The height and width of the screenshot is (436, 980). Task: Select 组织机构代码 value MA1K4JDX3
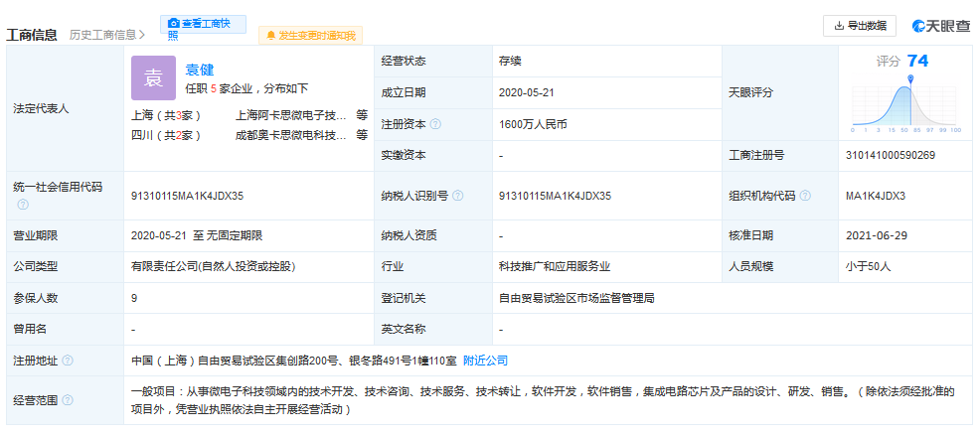tap(875, 196)
